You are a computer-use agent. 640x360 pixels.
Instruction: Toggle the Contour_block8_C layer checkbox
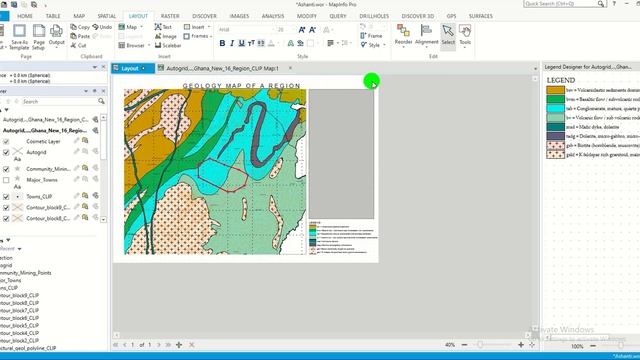(6, 219)
